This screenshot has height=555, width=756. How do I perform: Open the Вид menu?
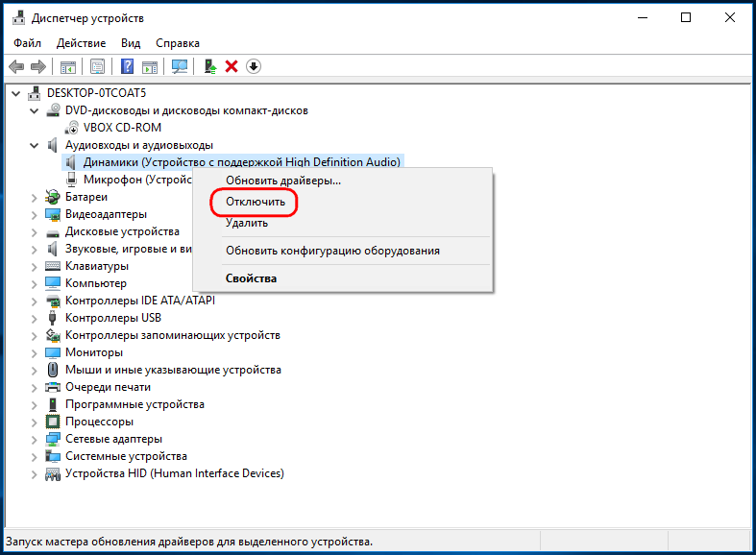tap(131, 43)
